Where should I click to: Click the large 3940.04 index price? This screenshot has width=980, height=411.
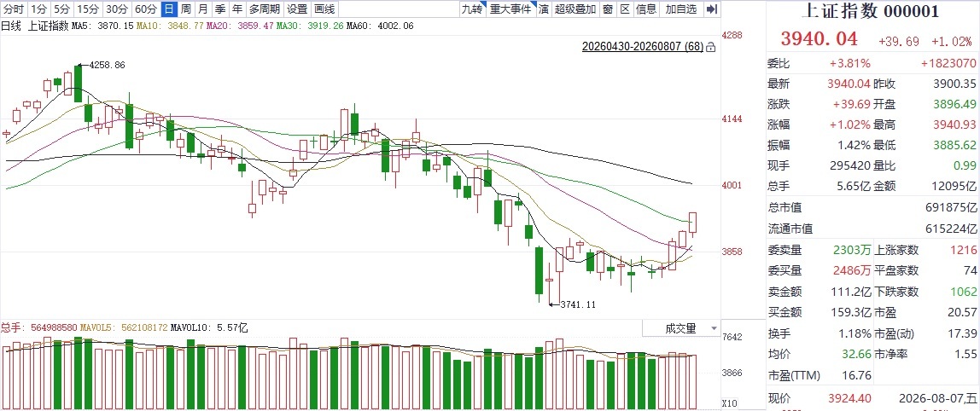(819, 38)
